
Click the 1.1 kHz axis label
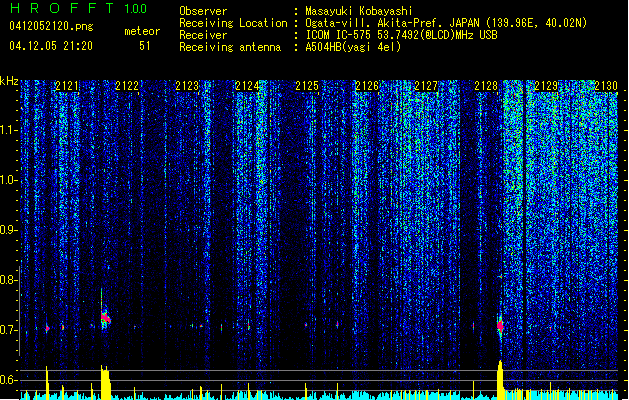[x=8, y=130]
